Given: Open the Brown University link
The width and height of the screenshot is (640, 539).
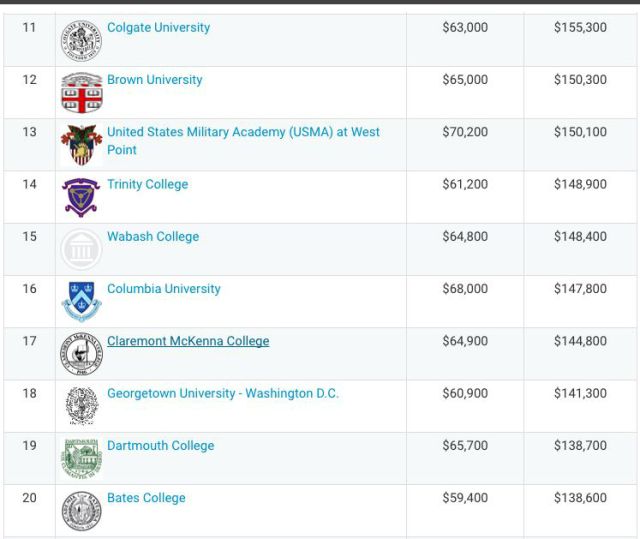Looking at the screenshot, I should click(155, 80).
